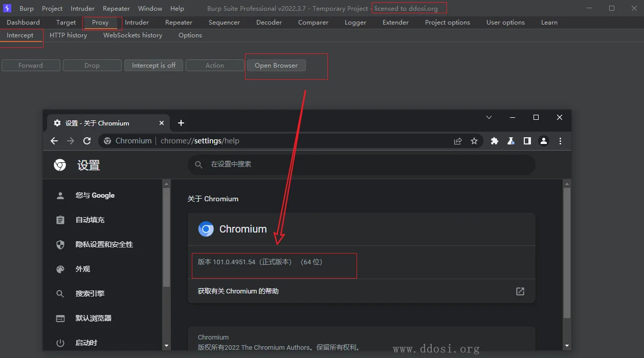This screenshot has height=358, width=644.
Task: Click the share page icon
Action: (458, 141)
